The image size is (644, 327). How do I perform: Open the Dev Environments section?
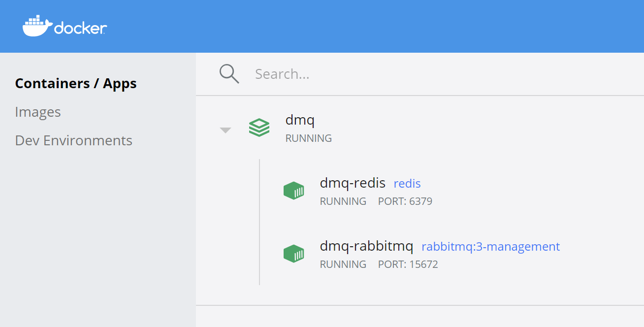[x=73, y=140]
